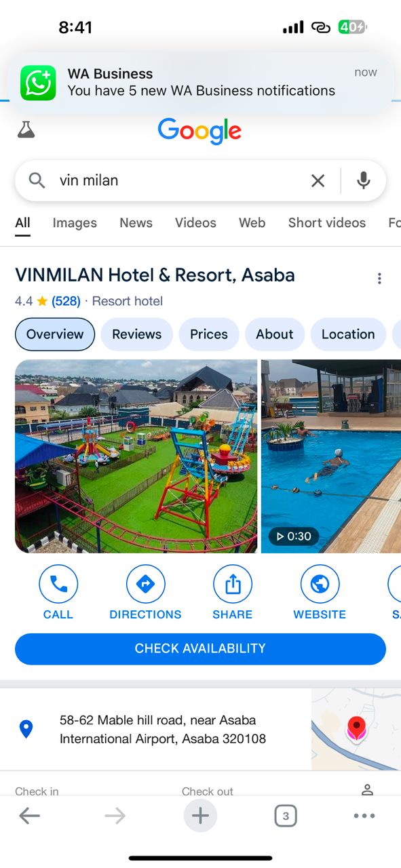Open the hotel Website globe icon
Viewport: 401px width, 868px height.
pyautogui.click(x=320, y=584)
